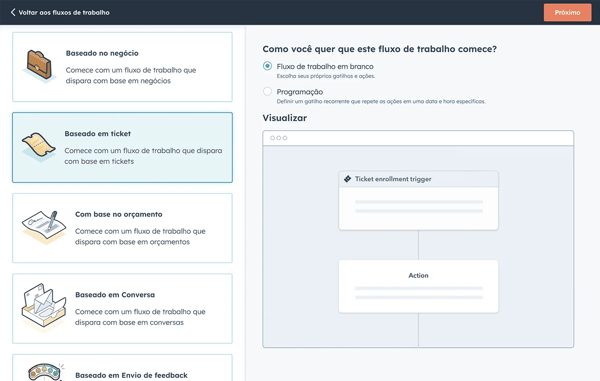Screen dimensions: 600x381
Task: Click description 'dispara com base em orçamentos'
Action: click(x=132, y=242)
